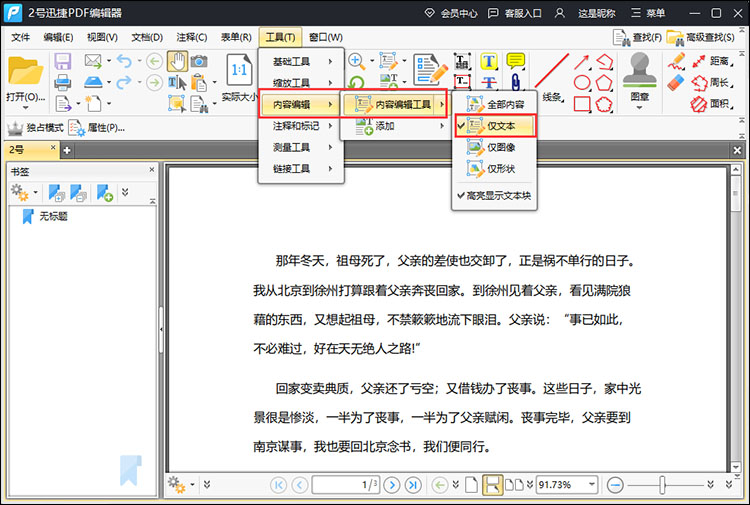Expand the 注释和标记 submenu

[301, 126]
